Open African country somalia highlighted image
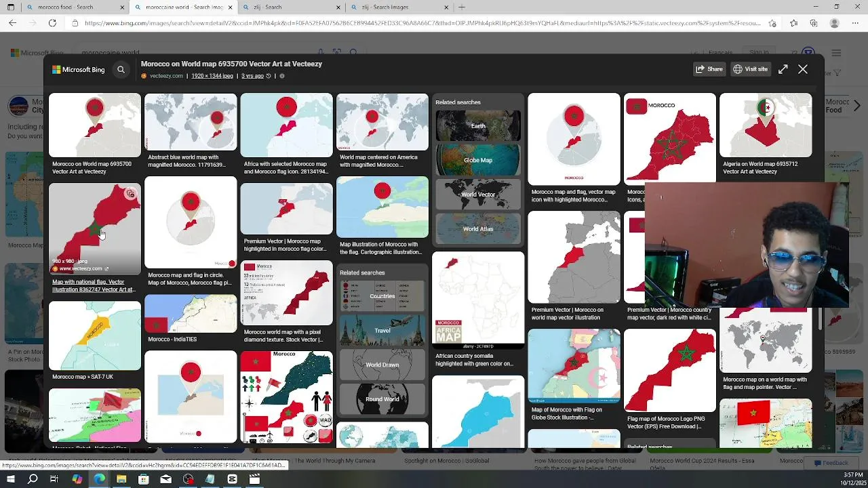868x488 pixels. [478, 300]
